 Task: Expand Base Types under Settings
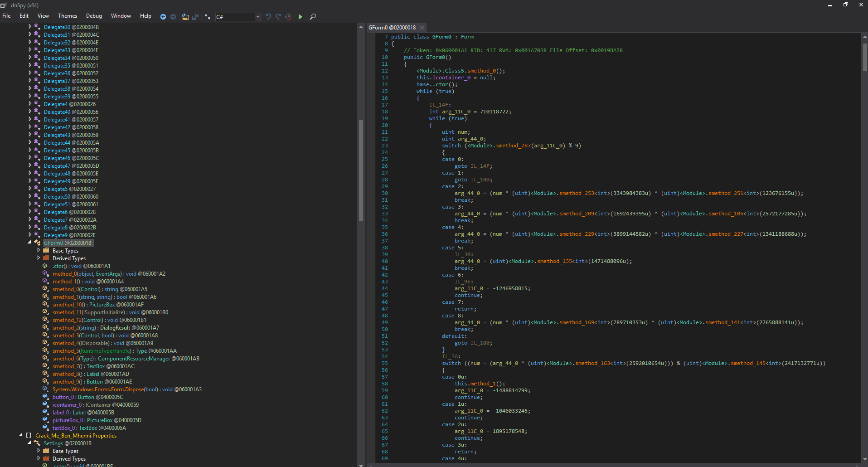[39, 451]
